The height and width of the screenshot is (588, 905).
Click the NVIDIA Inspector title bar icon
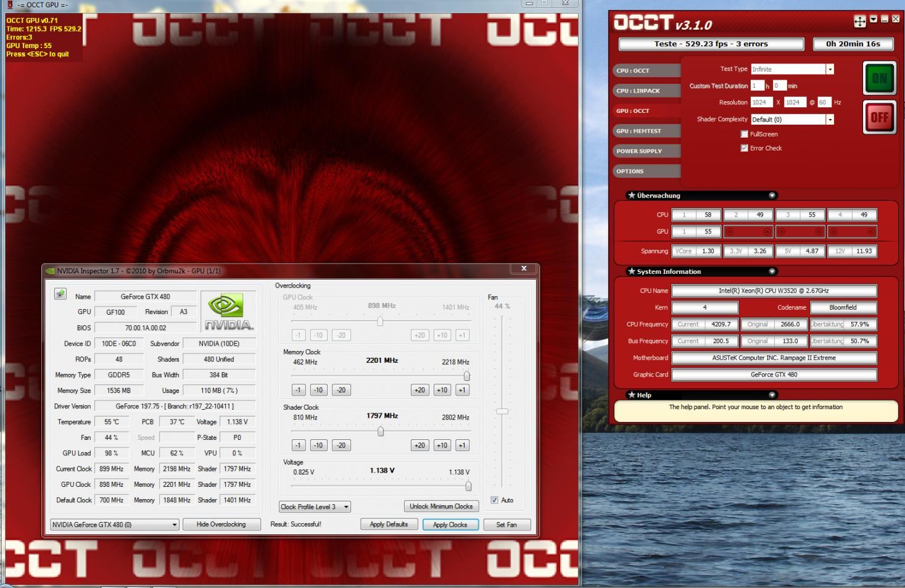[51, 271]
